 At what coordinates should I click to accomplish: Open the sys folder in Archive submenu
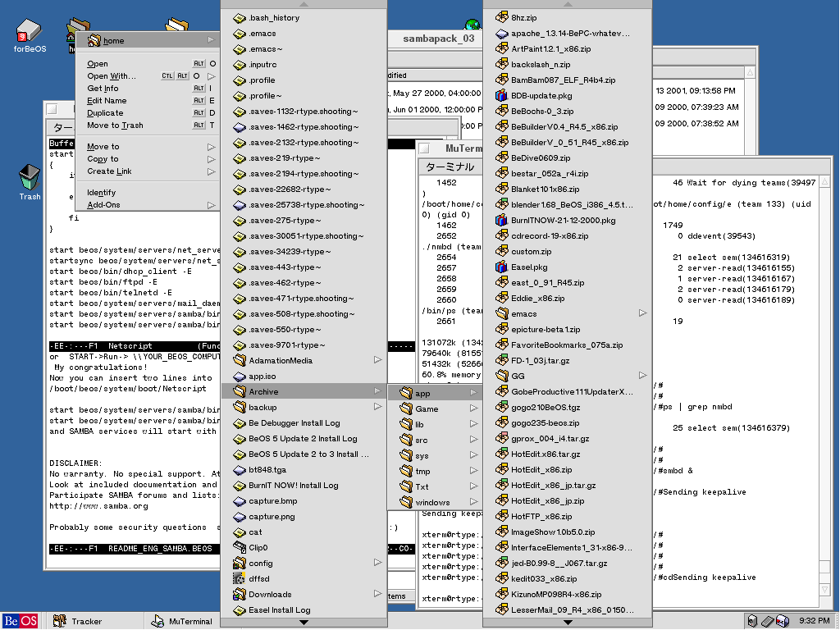tap(435, 456)
